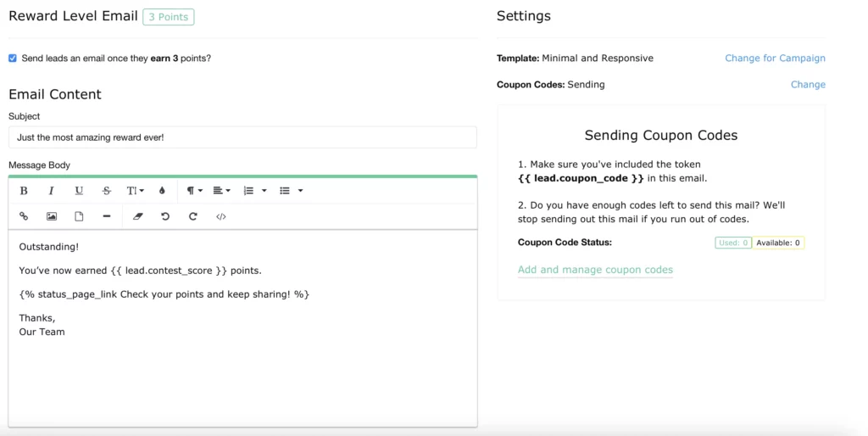Click 'Our Team' signature text

(42, 332)
